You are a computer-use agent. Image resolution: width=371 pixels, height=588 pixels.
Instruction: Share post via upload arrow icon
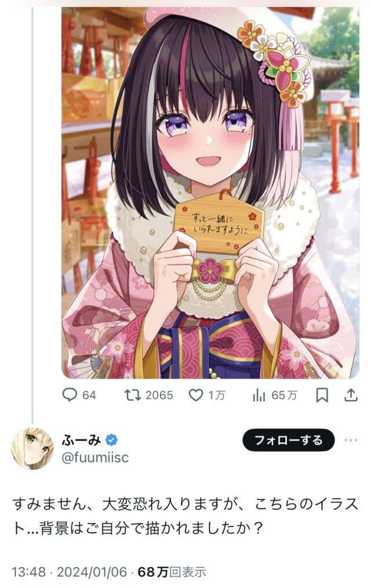pos(351,395)
